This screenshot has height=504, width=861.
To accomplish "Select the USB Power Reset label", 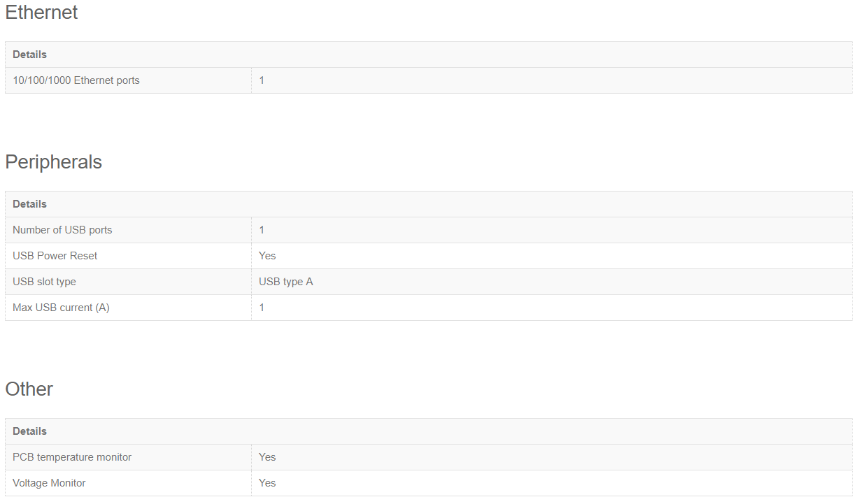I will pyautogui.click(x=55, y=256).
